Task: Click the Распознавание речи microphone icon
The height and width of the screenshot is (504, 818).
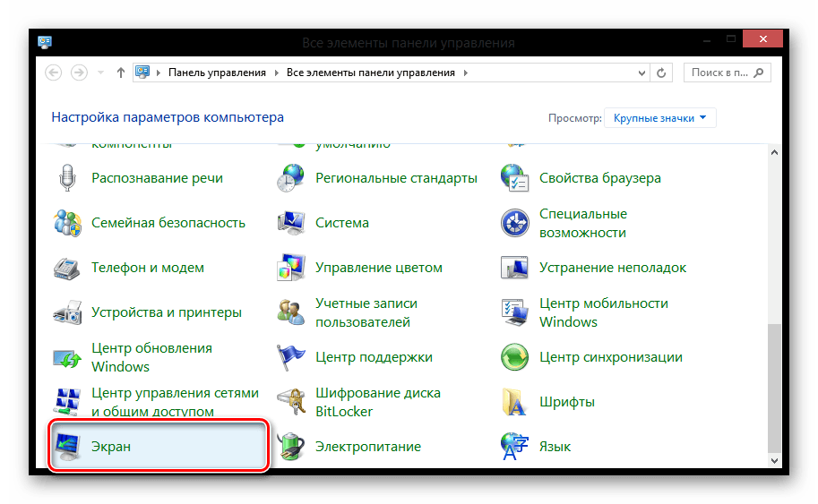Action: click(x=68, y=177)
